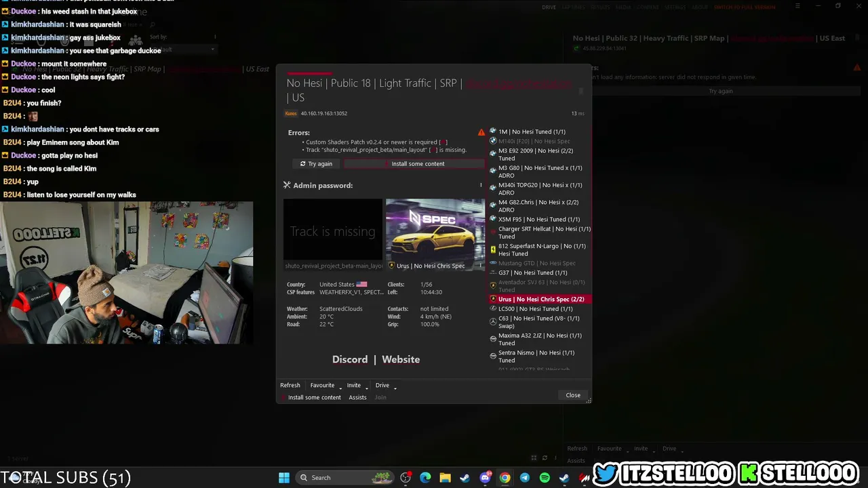868x488 pixels.
Task: Select the M3 G80 ADRO car entry
Action: point(540,171)
